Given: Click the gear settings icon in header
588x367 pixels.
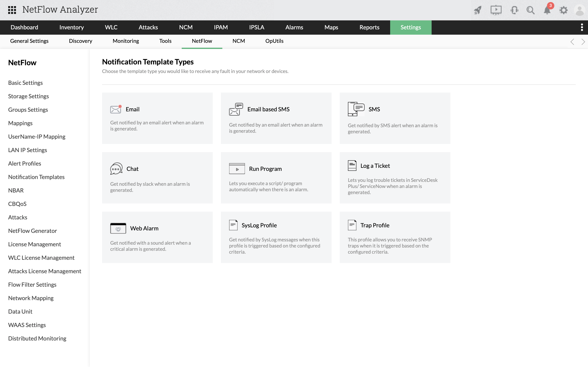Looking at the screenshot, I should point(563,10).
